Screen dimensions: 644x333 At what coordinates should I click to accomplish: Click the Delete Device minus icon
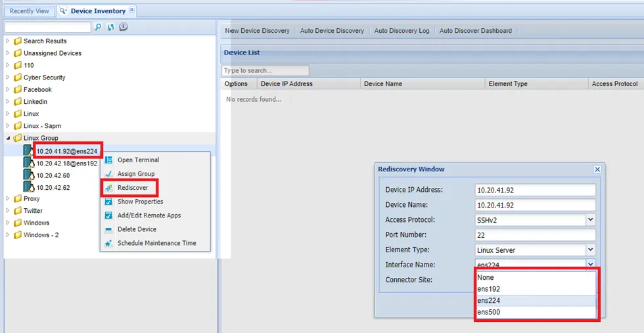(109, 229)
